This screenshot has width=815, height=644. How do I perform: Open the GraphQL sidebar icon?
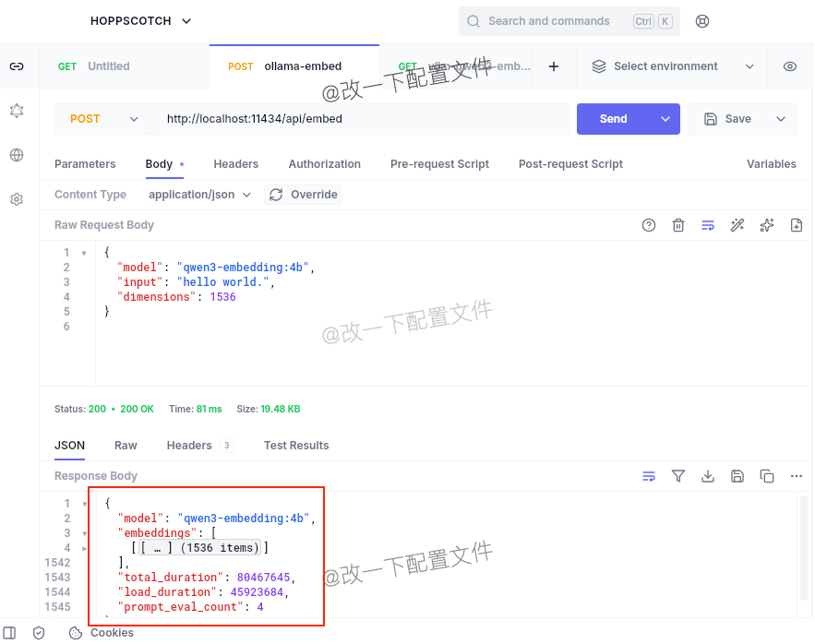17,111
